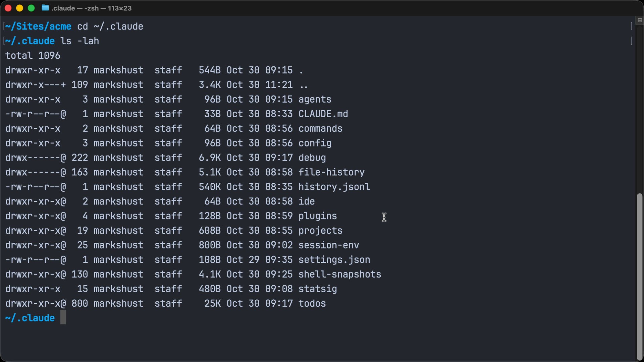Click the vertical scrollbar thumb

coord(640,275)
